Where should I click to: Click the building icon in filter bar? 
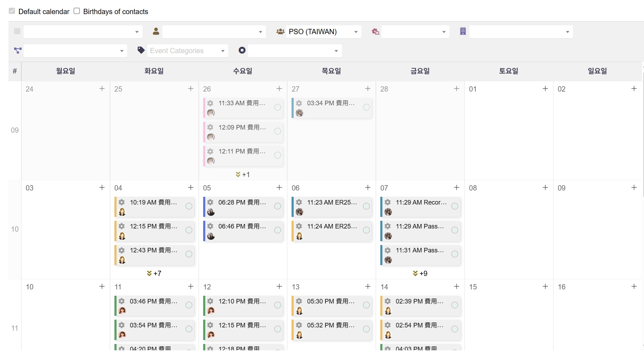pos(463,31)
